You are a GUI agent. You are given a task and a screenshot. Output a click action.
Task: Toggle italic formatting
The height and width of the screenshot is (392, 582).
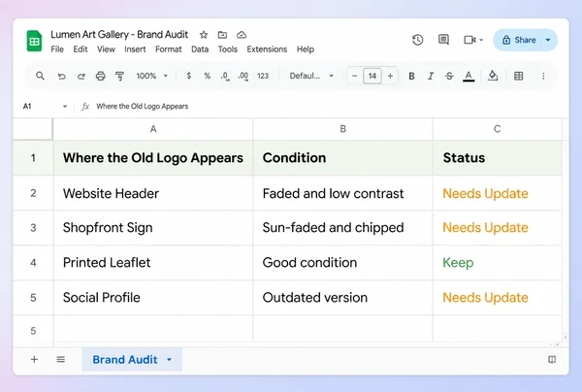[x=431, y=76]
